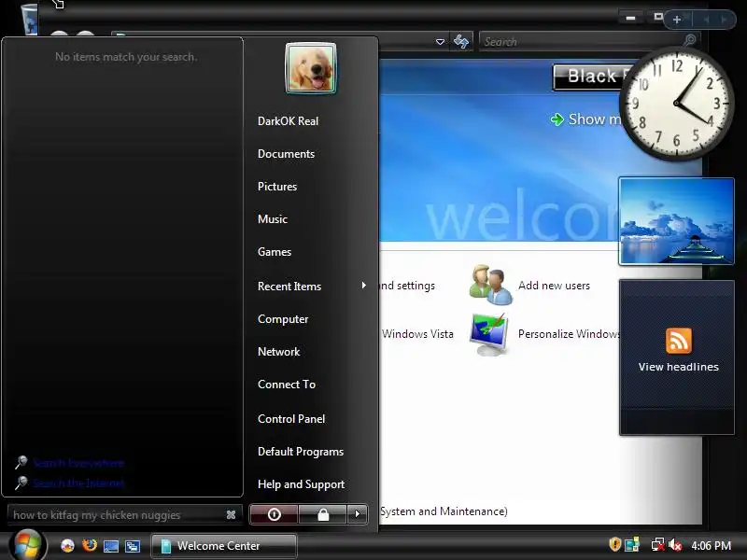Screen dimensions: 747x560
Task: Click the sidebar next gadgets arrow
Action: [724, 20]
